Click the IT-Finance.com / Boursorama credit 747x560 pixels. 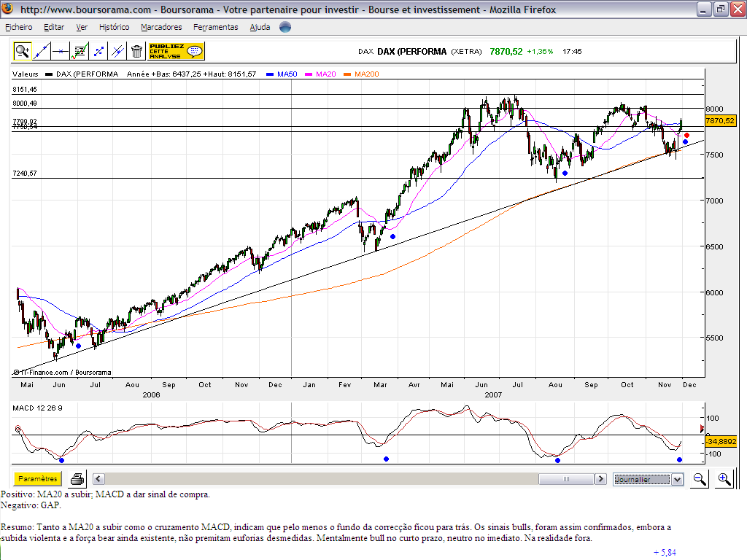[63, 373]
